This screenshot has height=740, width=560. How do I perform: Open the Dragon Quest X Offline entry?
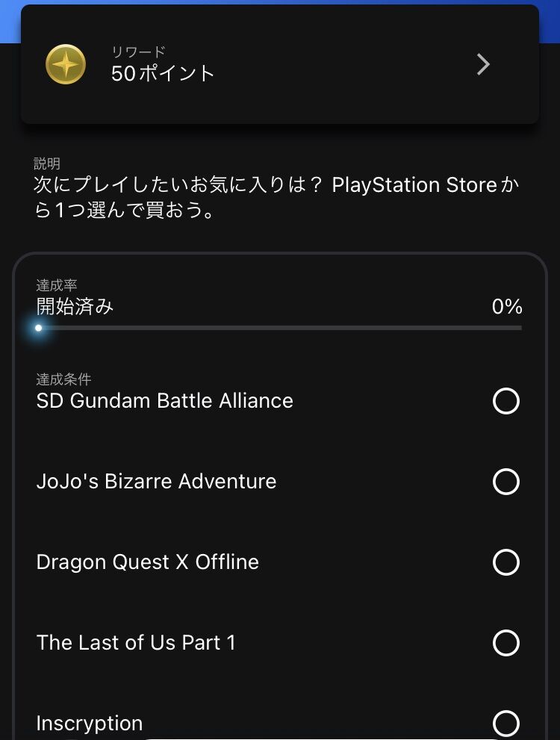147,562
